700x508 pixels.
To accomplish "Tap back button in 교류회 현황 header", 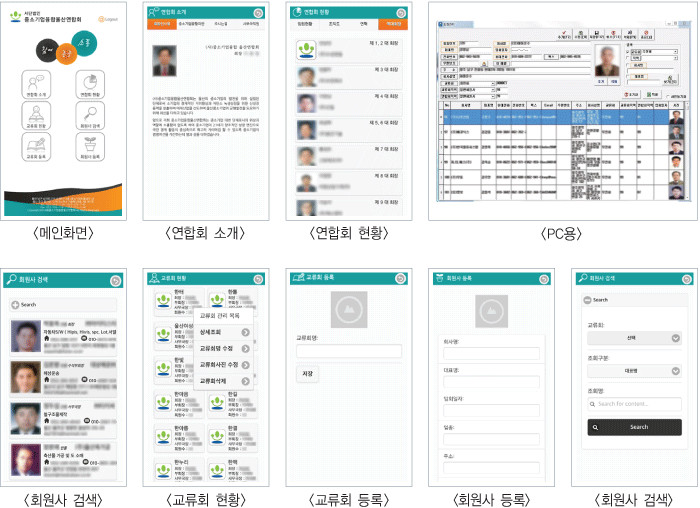I will click(258, 279).
